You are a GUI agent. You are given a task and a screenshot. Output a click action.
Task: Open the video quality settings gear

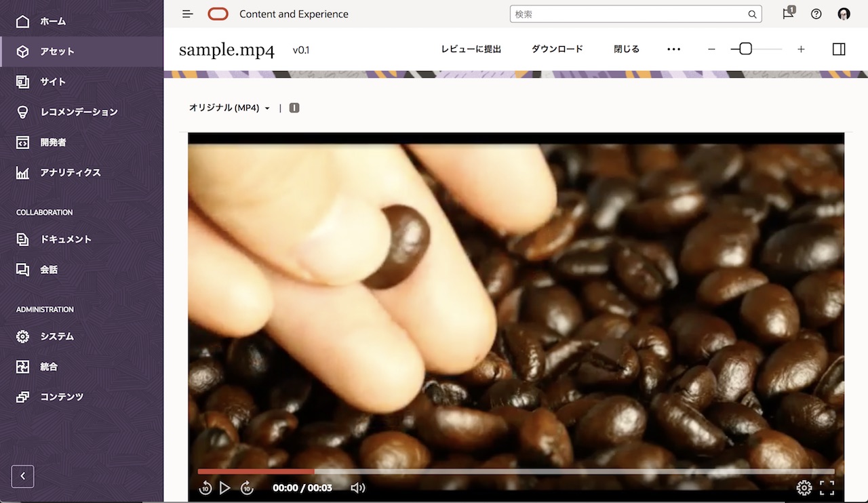click(804, 487)
